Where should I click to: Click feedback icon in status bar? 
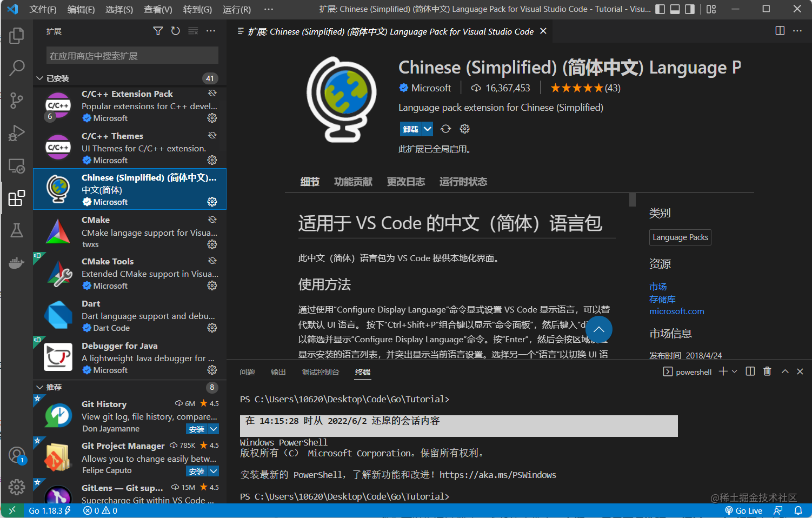[778, 510]
